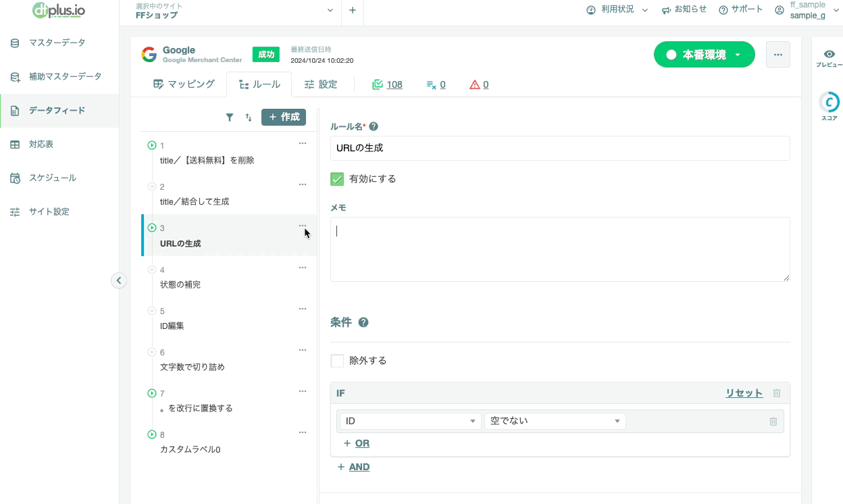Click the rule list sort icon

pos(249,118)
